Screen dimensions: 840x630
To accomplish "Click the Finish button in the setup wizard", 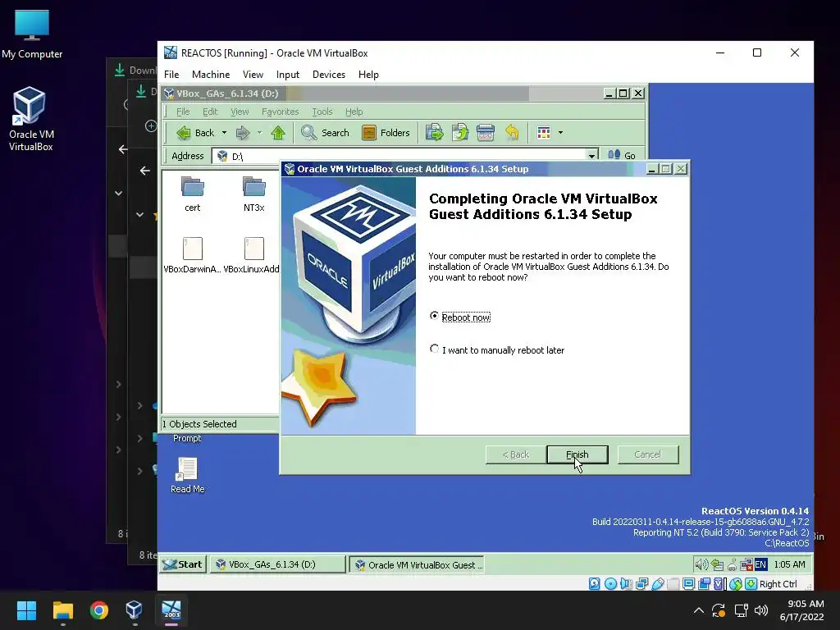I will [x=577, y=454].
